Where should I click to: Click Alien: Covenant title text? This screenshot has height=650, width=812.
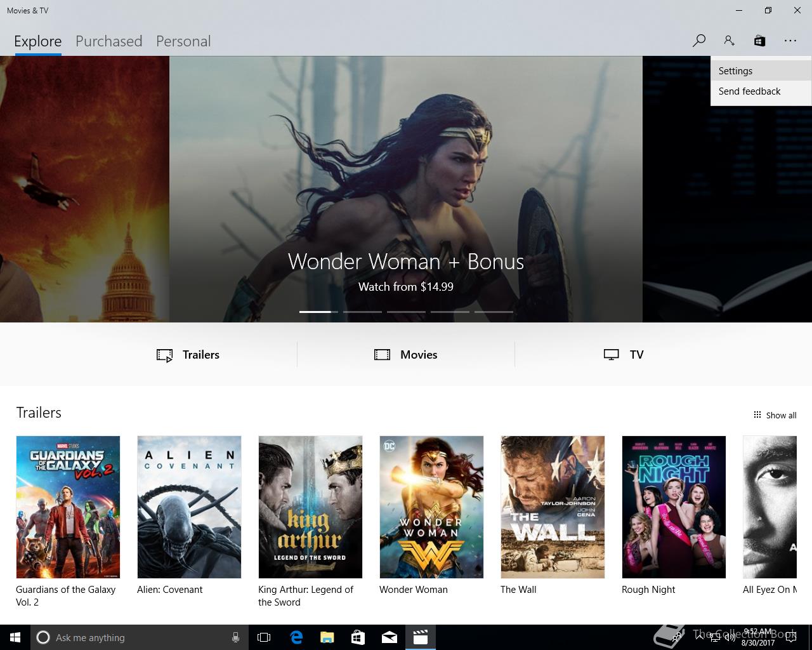point(169,590)
